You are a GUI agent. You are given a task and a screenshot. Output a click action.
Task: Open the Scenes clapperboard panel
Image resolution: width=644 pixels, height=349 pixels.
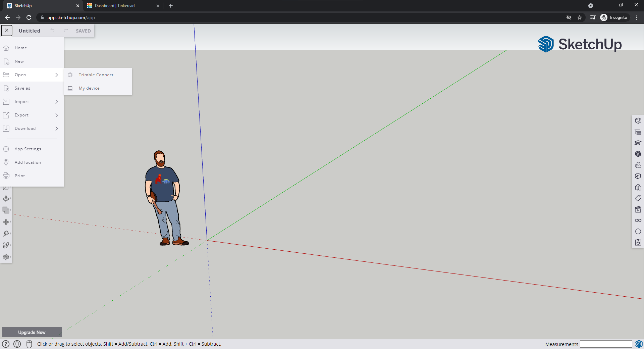click(x=638, y=209)
